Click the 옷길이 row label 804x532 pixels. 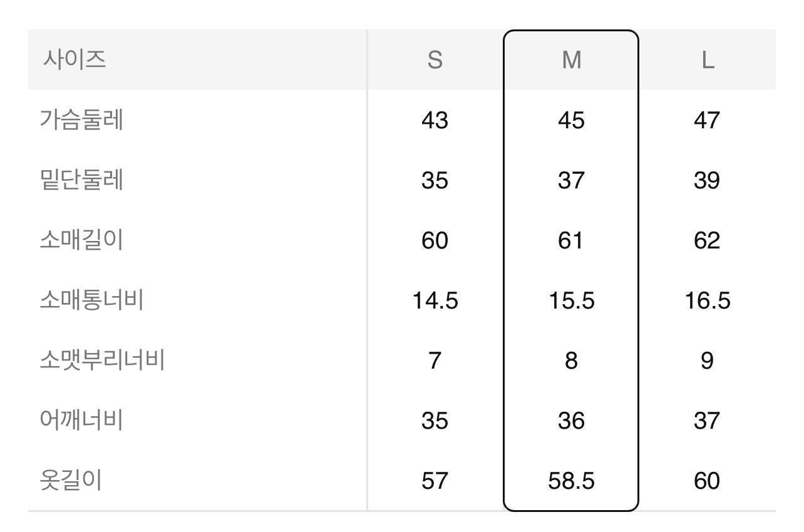[71, 480]
